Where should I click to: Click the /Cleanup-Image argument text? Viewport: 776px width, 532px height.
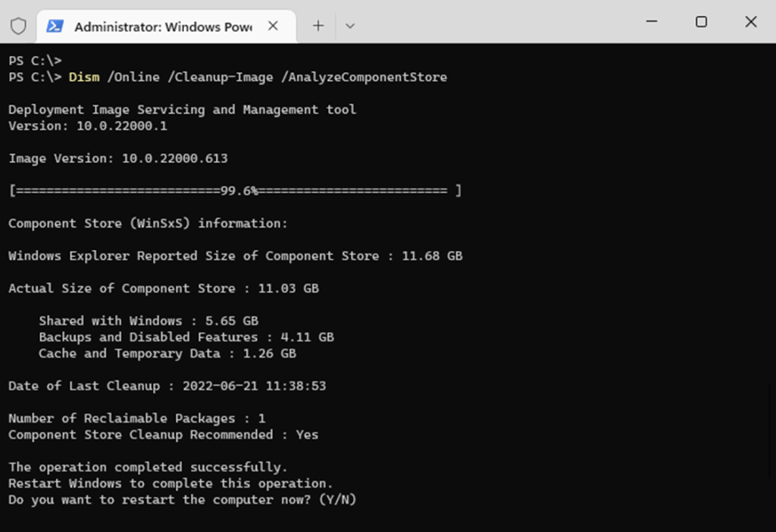[x=221, y=77]
